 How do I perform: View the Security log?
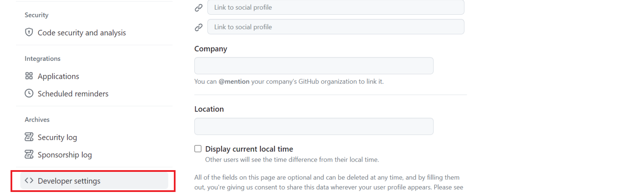(57, 137)
